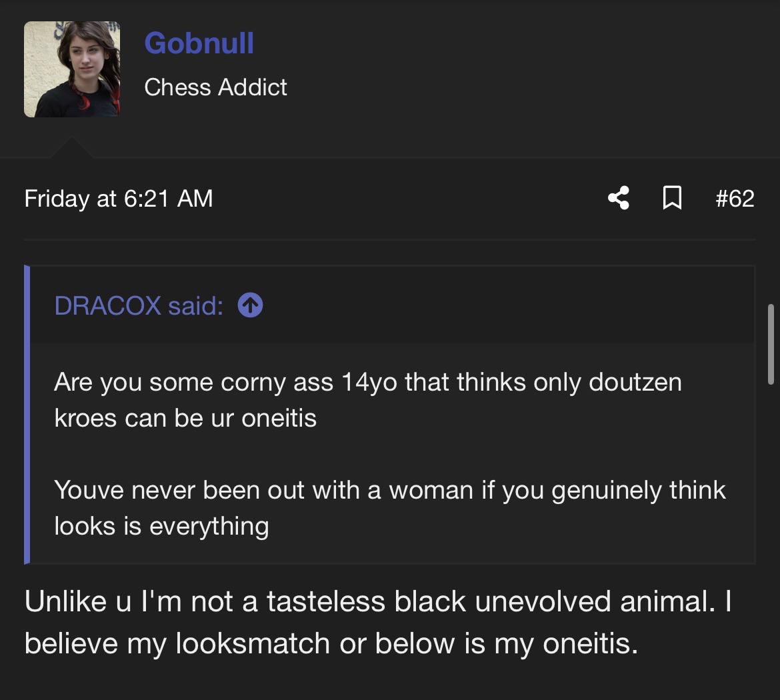Open Gobnull's profile avatar
Image resolution: width=780 pixels, height=700 pixels.
pos(72,69)
